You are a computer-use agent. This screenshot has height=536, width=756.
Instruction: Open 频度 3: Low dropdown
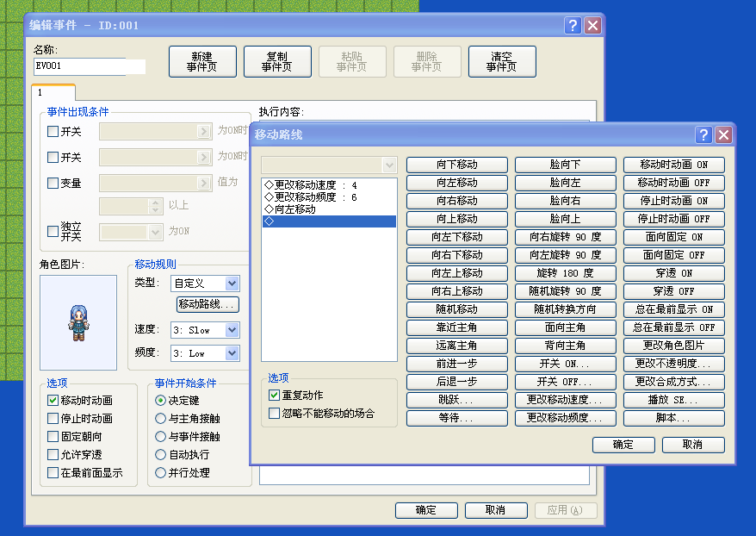coord(232,353)
